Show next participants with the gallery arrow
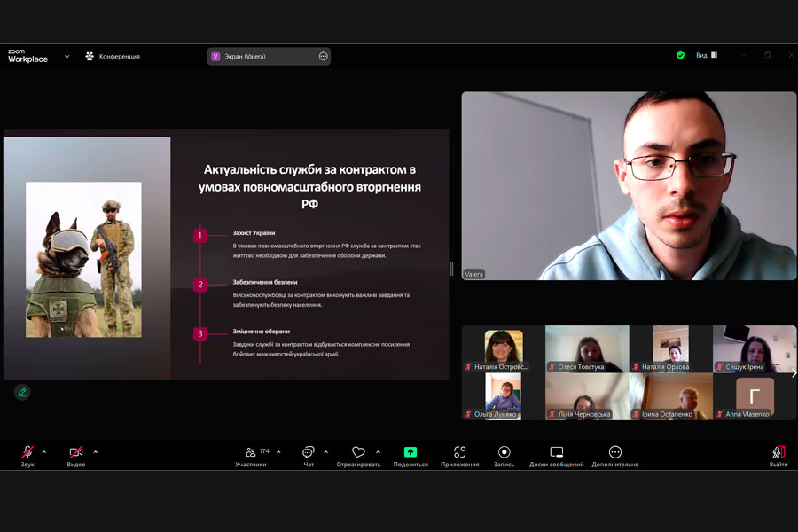Screen dimensions: 798x532 tap(794, 373)
